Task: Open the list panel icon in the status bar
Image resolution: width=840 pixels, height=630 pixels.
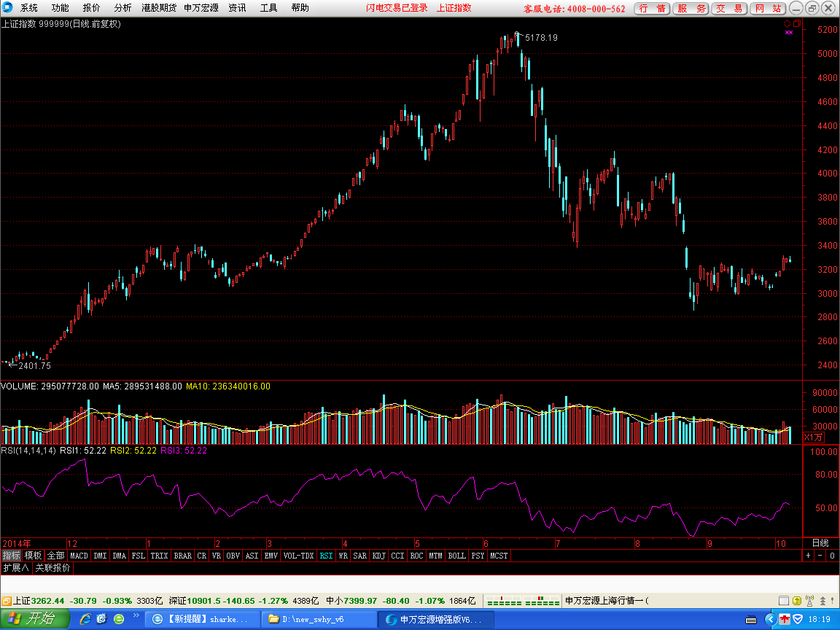Action: click(x=783, y=601)
